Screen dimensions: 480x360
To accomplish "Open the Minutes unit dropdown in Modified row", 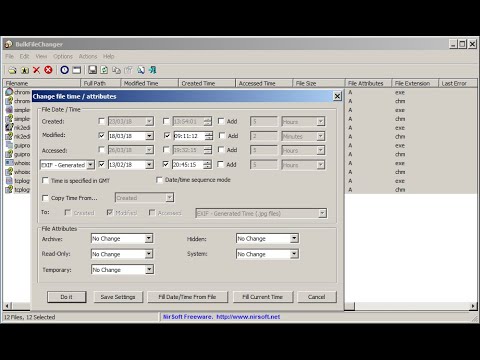I will (x=320, y=136).
